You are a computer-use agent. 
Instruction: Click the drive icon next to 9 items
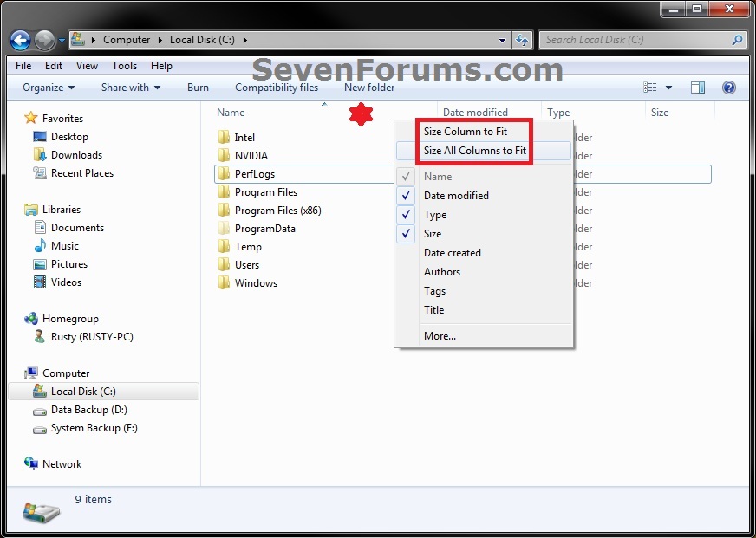click(41, 510)
